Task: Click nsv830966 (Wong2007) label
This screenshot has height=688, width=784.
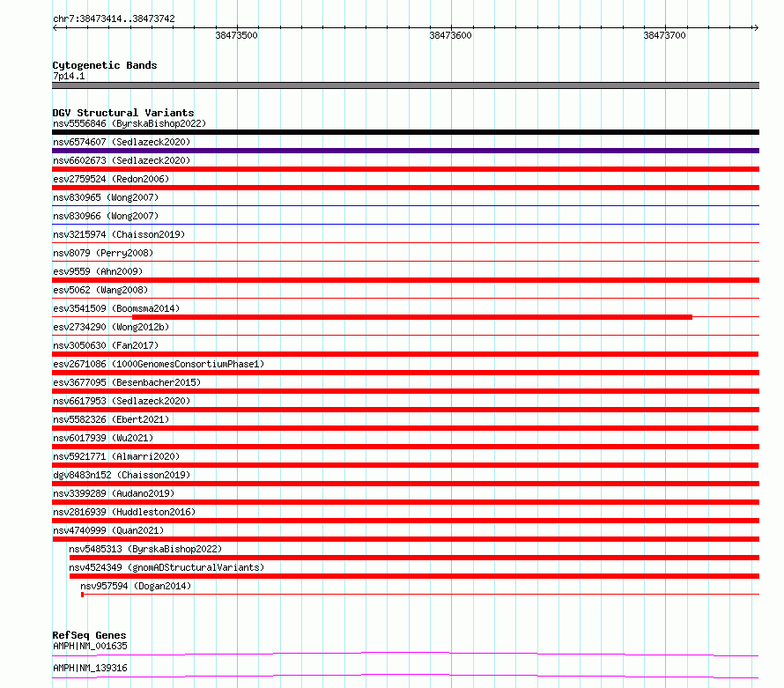Action: pyautogui.click(x=106, y=216)
